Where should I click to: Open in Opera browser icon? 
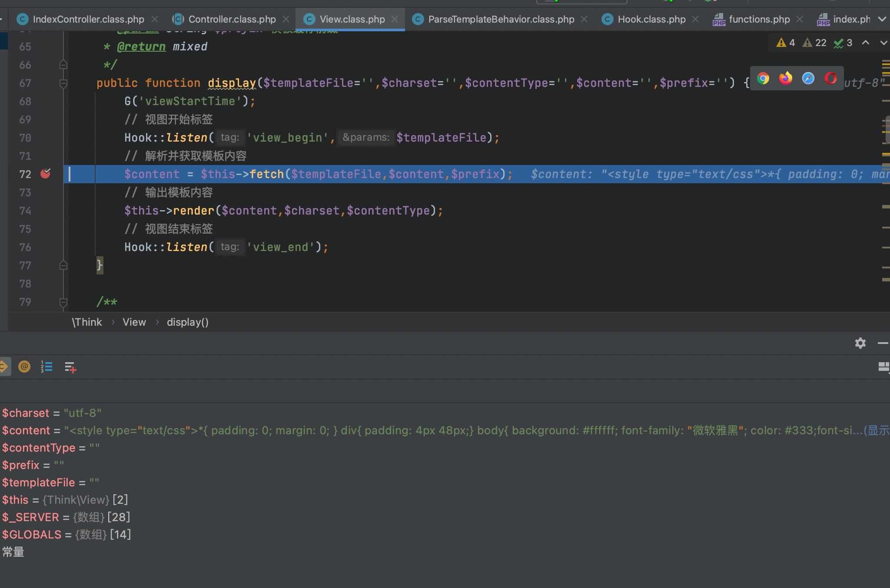831,79
